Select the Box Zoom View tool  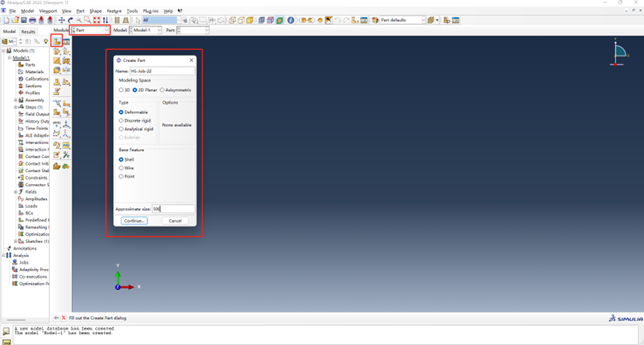(88, 20)
